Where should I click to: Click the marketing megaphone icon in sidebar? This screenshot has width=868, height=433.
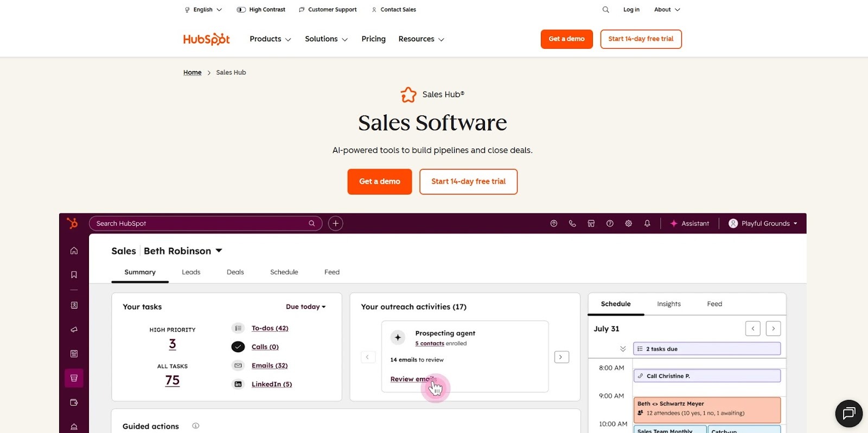point(74,329)
